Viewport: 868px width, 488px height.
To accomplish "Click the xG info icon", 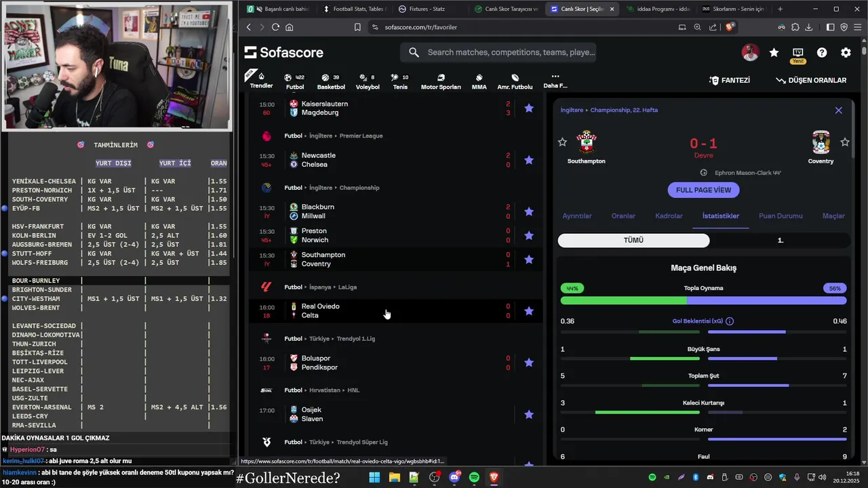I will 730,321.
